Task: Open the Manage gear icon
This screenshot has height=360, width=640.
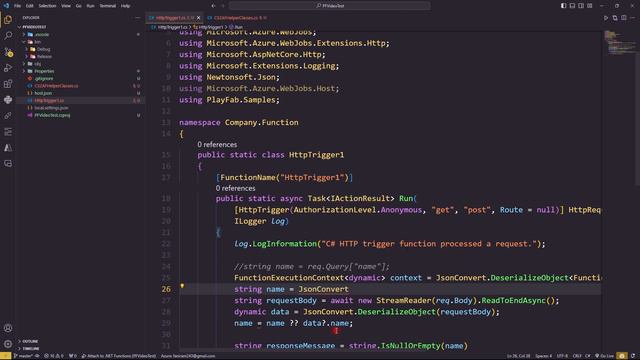Action: [x=8, y=344]
